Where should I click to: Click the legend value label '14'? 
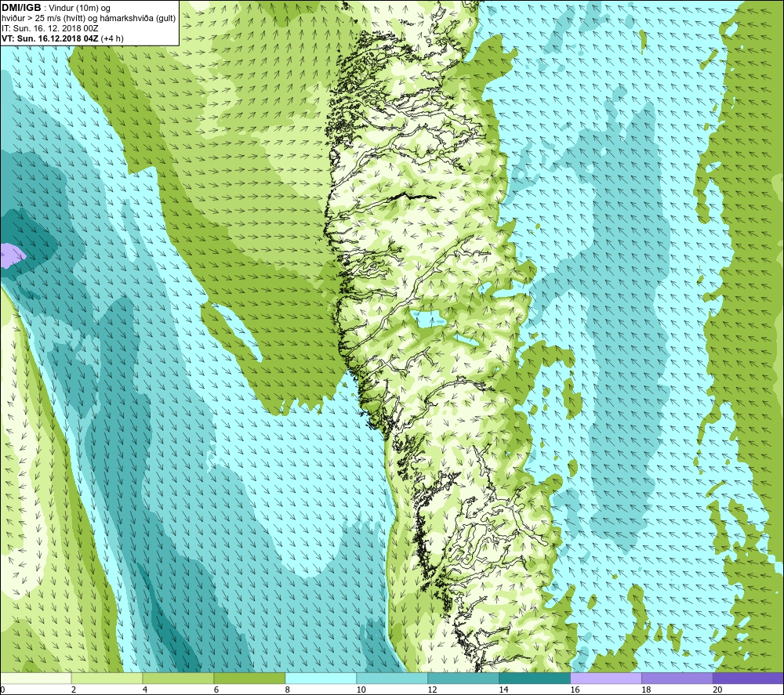(503, 690)
